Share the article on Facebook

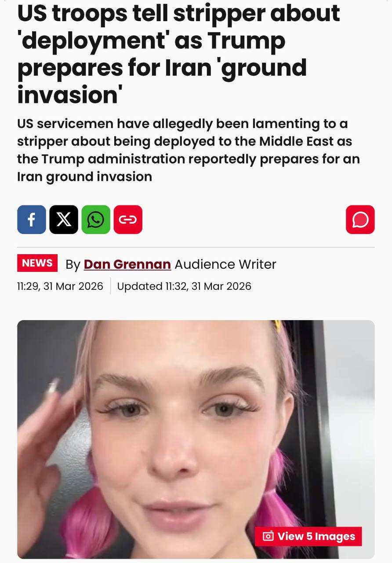coord(32,219)
